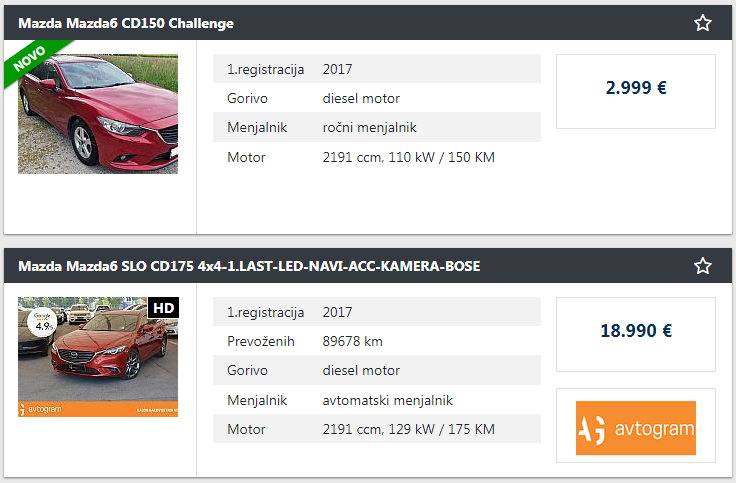
Task: Select the ročni menjalnik row
Action: 377,127
